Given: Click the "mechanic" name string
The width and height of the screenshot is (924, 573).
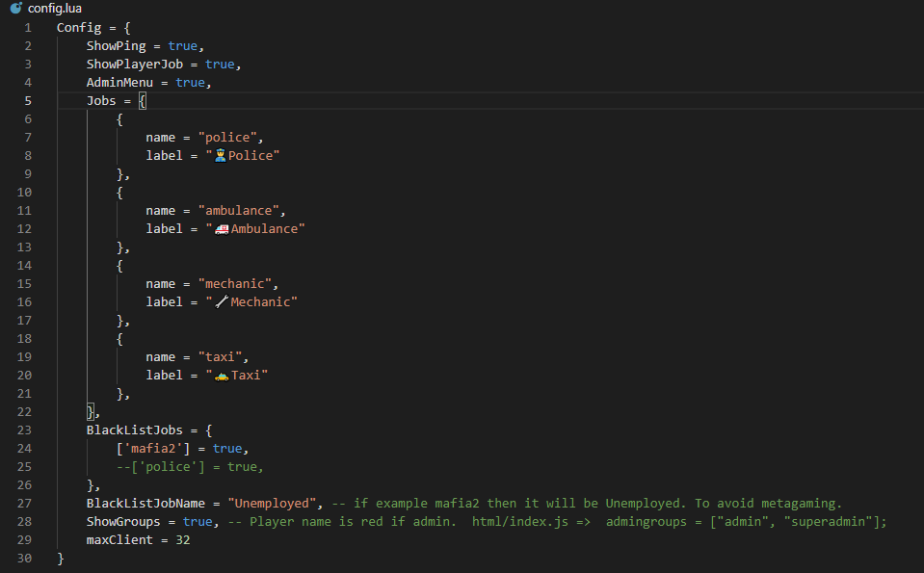Looking at the screenshot, I should pos(235,284).
